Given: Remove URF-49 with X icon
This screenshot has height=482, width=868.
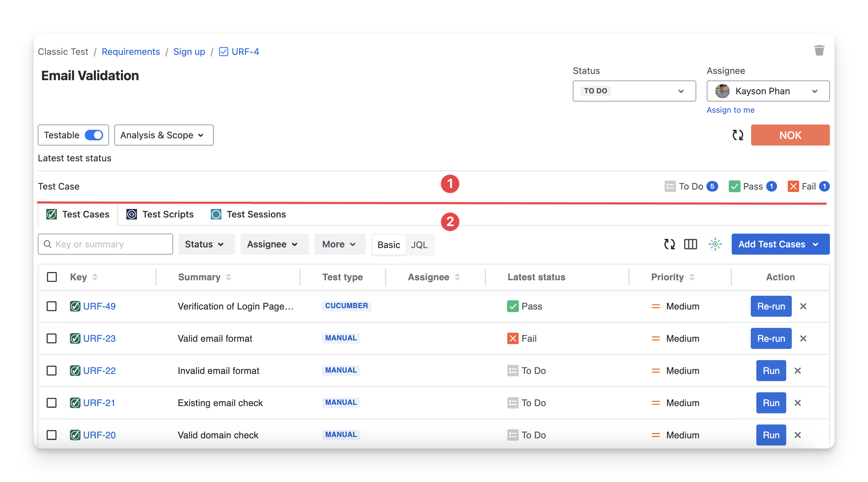Looking at the screenshot, I should coord(803,306).
